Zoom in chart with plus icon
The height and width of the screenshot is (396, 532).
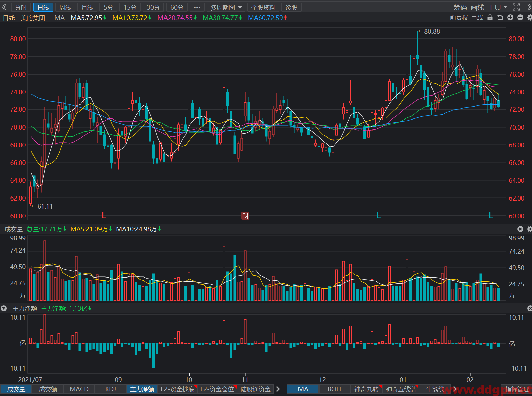click(x=510, y=18)
